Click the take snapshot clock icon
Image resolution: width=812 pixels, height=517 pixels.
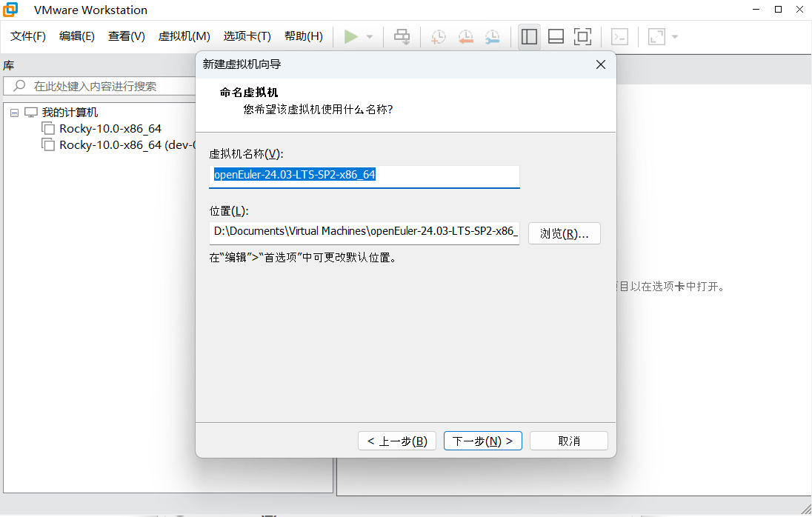pos(438,37)
